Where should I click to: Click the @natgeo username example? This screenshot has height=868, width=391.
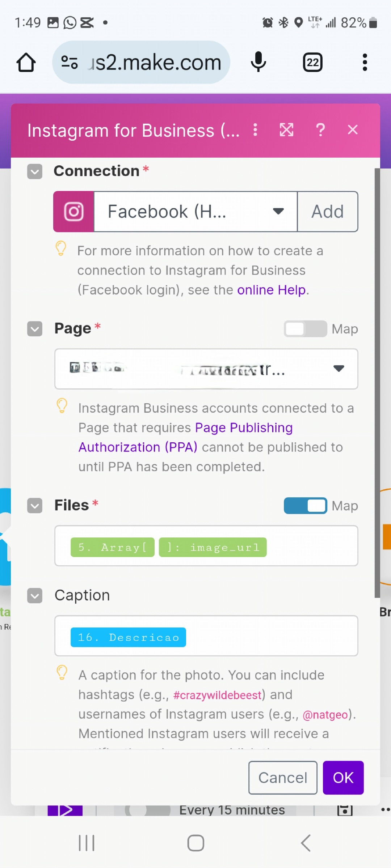[x=325, y=715]
